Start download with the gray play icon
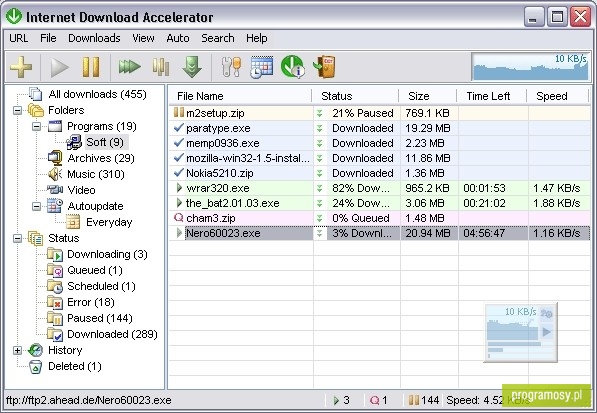The width and height of the screenshot is (597, 413). tap(59, 67)
